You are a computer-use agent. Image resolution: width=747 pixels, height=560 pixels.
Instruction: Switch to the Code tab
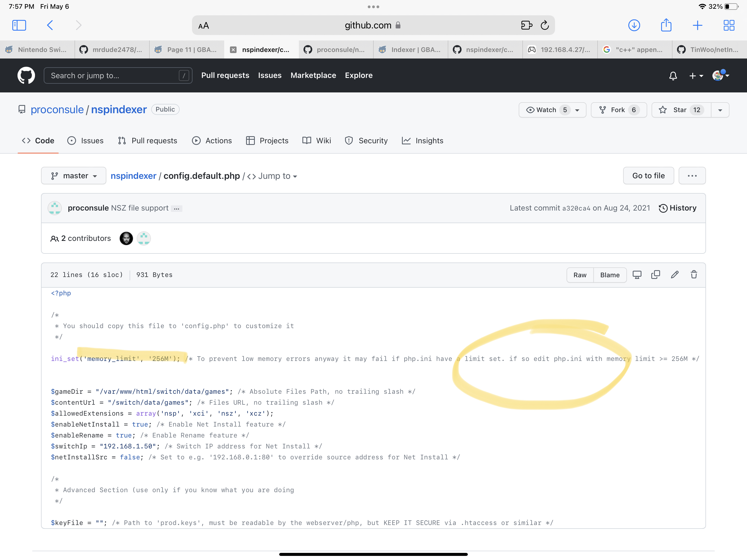pyautogui.click(x=38, y=141)
